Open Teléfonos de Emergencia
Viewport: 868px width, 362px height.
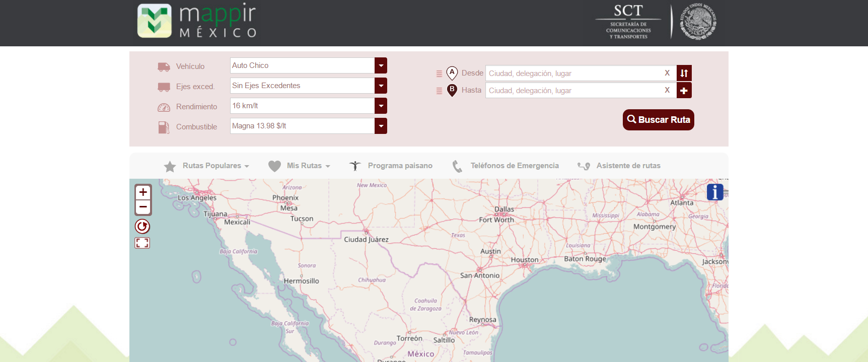pos(515,166)
